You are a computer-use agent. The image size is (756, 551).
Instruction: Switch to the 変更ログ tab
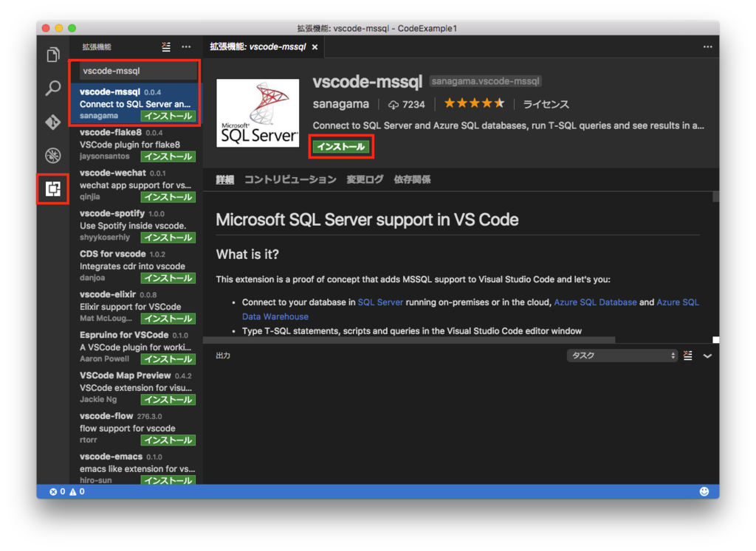pyautogui.click(x=365, y=180)
